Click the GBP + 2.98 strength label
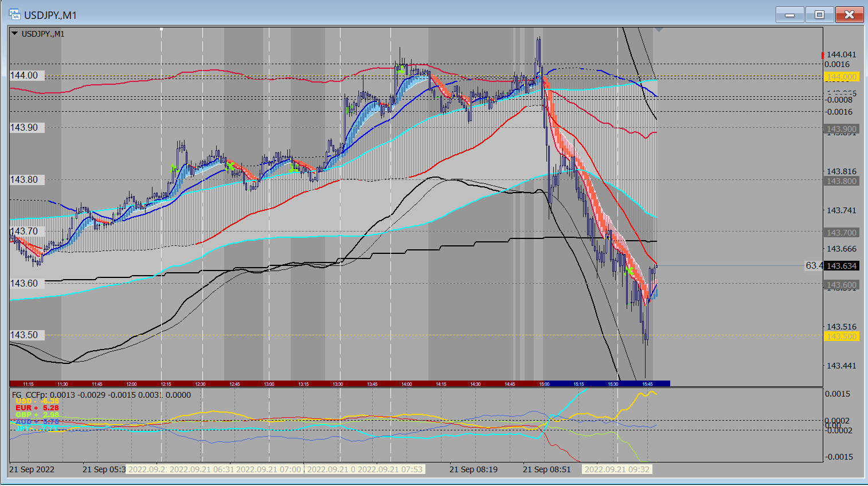This screenshot has height=486, width=868. tap(37, 415)
